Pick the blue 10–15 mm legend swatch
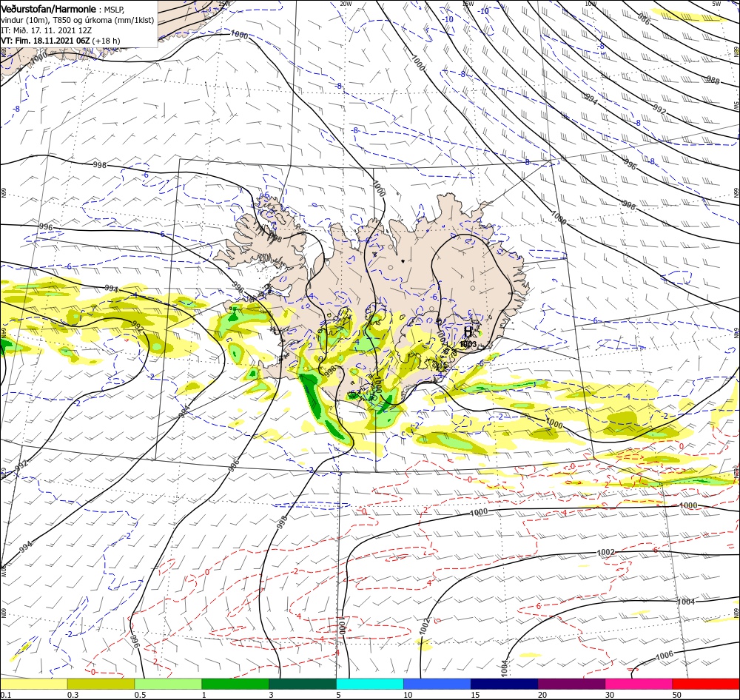The width and height of the screenshot is (740, 700). click(x=437, y=684)
